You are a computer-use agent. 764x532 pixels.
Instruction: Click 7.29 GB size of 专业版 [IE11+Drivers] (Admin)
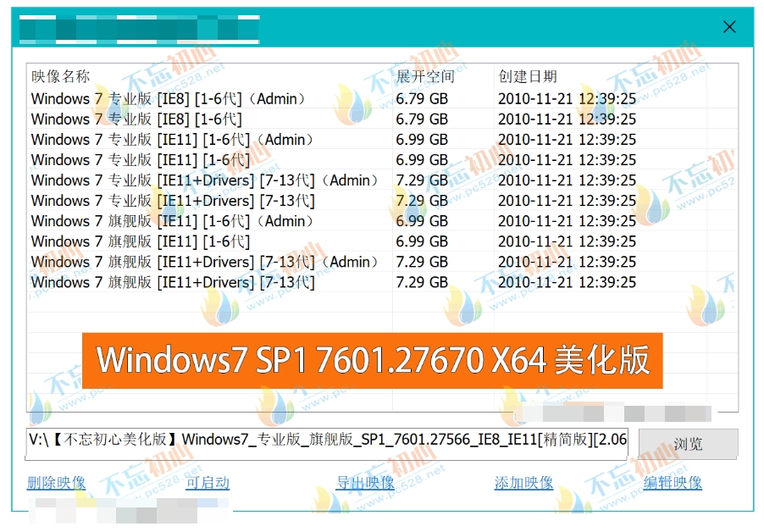point(422,180)
